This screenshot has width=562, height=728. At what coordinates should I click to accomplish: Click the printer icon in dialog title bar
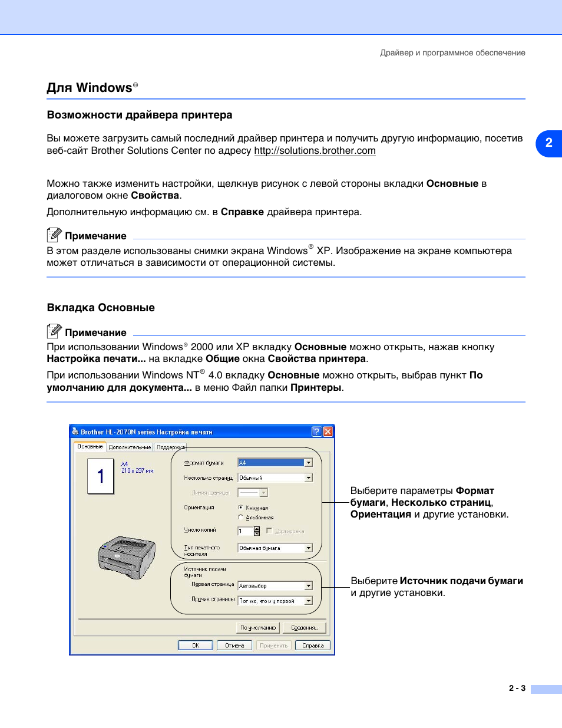[75, 431]
